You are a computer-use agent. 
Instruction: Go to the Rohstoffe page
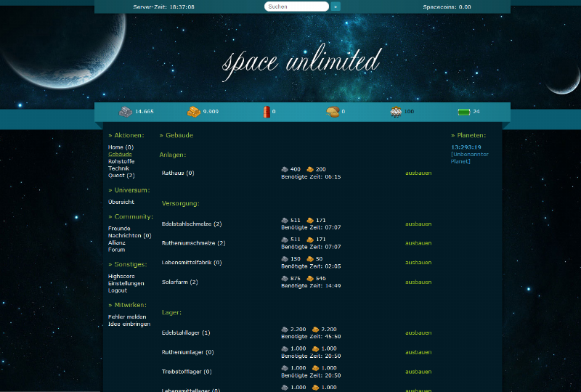121,161
